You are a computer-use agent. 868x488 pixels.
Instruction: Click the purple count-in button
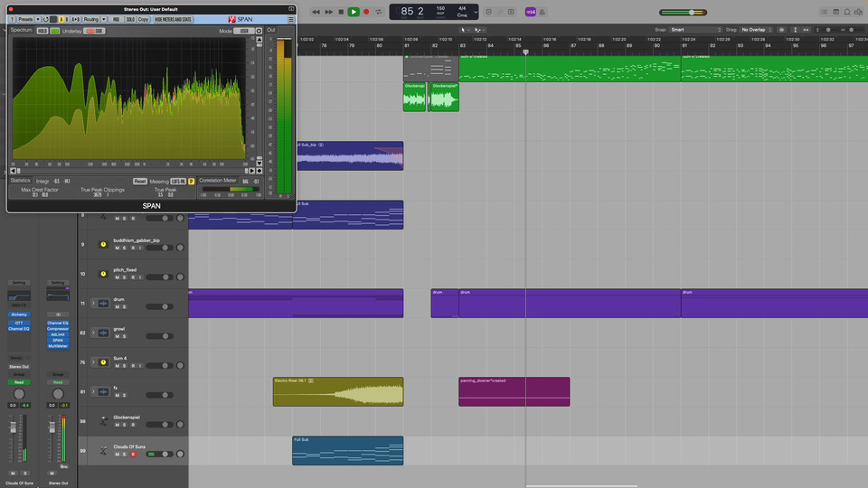pyautogui.click(x=530, y=12)
